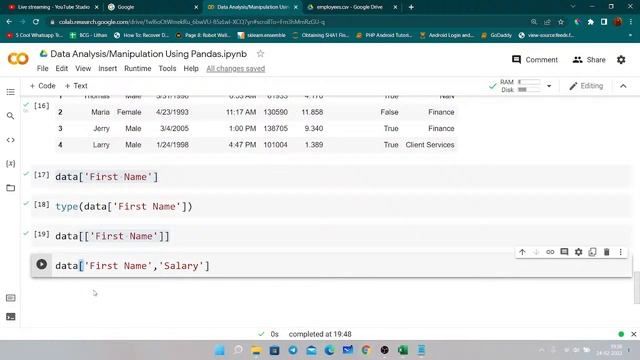Mirror cell in tab icon
Screen dimensions: 640x360
pyautogui.click(x=592, y=252)
